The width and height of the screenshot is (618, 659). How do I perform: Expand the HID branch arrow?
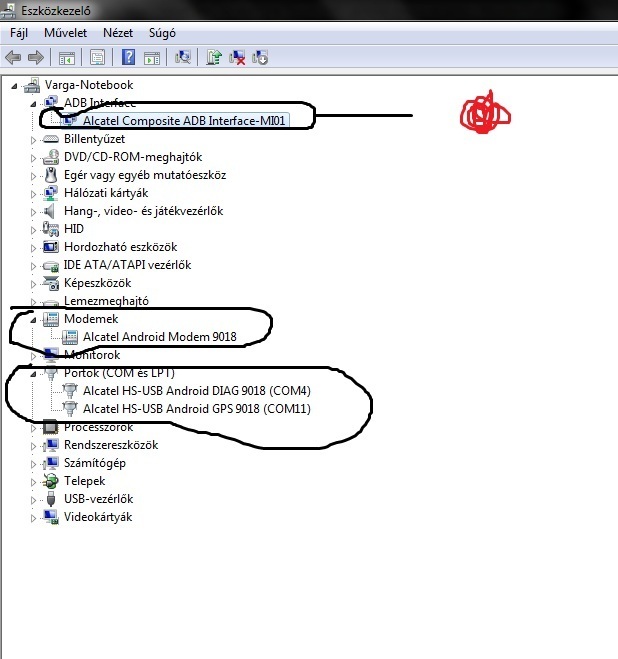tap(33, 230)
